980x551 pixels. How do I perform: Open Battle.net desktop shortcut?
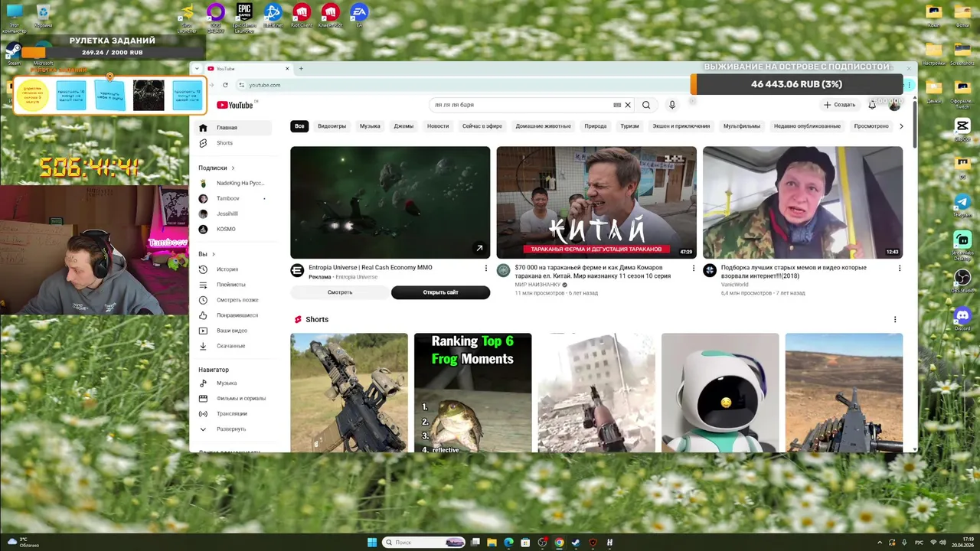click(273, 16)
